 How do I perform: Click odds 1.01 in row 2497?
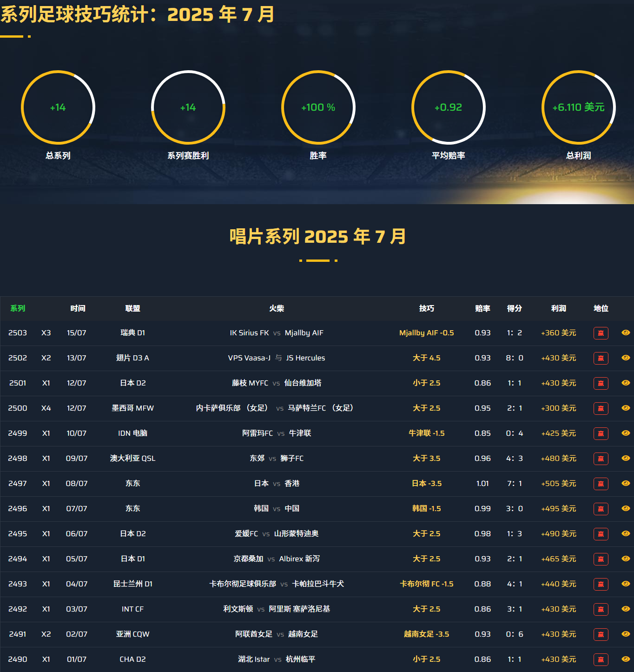click(482, 484)
